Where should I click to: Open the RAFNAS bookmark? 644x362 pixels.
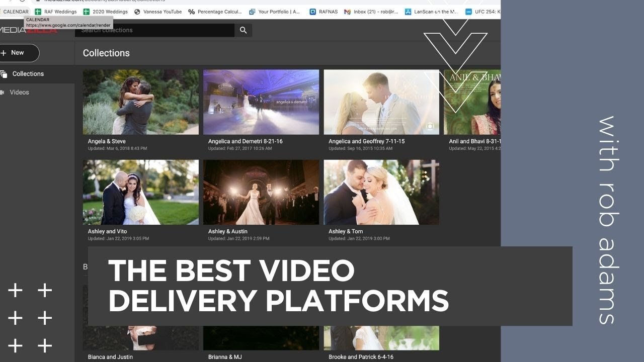coord(324,12)
